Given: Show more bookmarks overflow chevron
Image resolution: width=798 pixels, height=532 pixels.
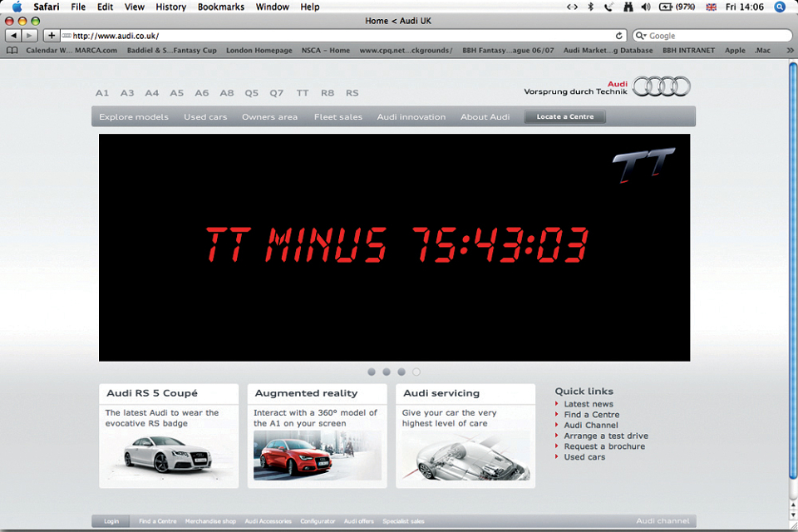Looking at the screenshot, I should 790,51.
